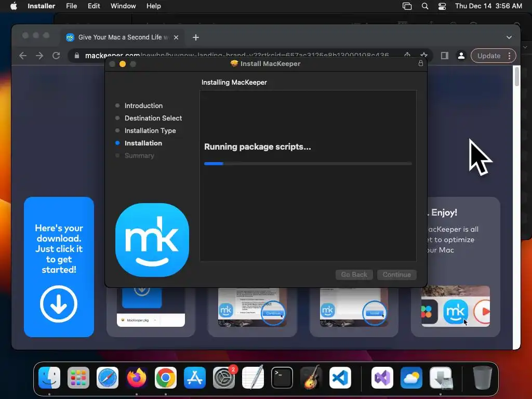
Task: Open the Installer app menu
Action: coord(41,6)
